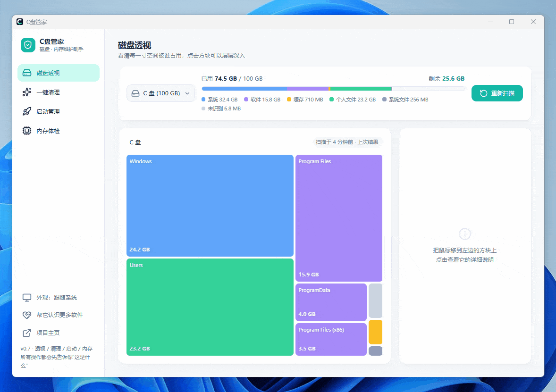Click the chevron arrow on the drive selector
This screenshot has height=392, width=556.
(187, 93)
